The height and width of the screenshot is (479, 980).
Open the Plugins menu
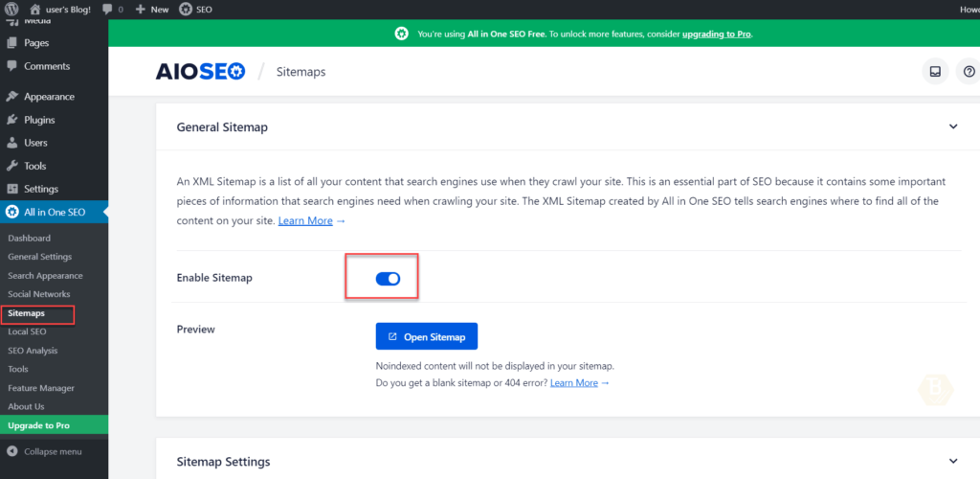pos(39,120)
